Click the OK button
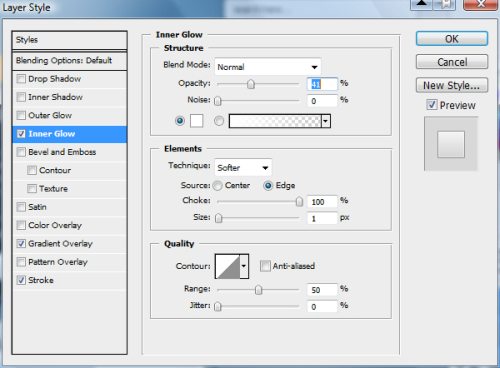This screenshot has width=500, height=368. (x=452, y=39)
